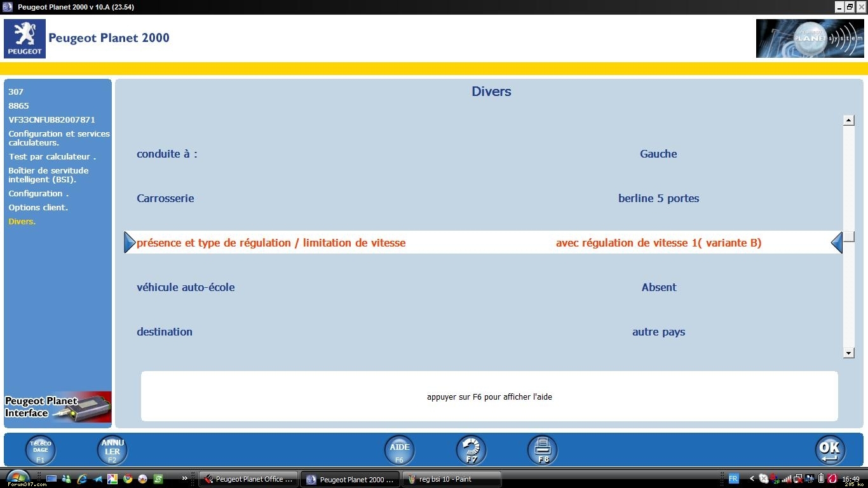
Task: Click the value autre pays
Action: (658, 332)
